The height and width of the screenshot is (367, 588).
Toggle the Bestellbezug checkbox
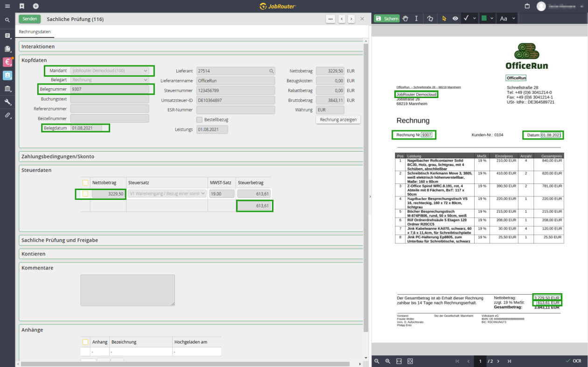(x=199, y=120)
